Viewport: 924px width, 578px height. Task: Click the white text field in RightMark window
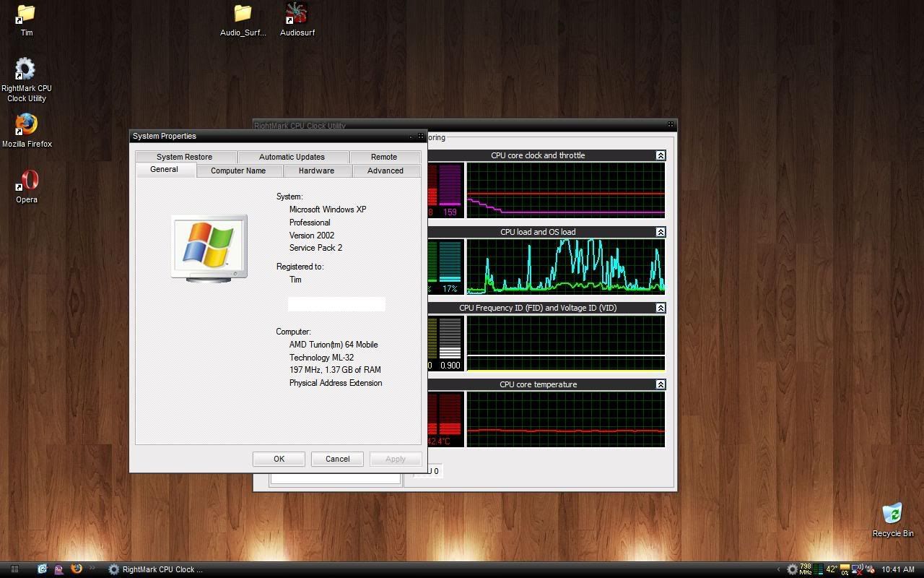pos(336,478)
